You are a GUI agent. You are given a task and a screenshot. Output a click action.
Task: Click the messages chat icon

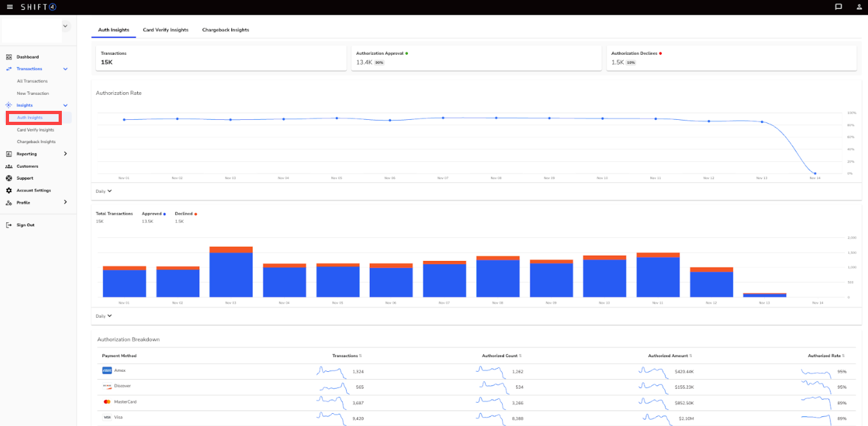pos(838,7)
